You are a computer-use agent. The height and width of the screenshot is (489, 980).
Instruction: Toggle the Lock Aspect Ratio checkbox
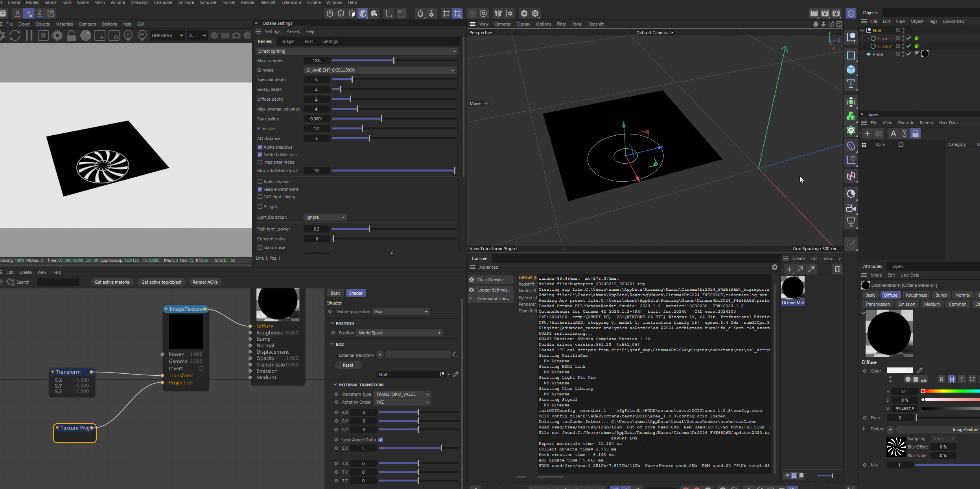[x=381, y=440]
